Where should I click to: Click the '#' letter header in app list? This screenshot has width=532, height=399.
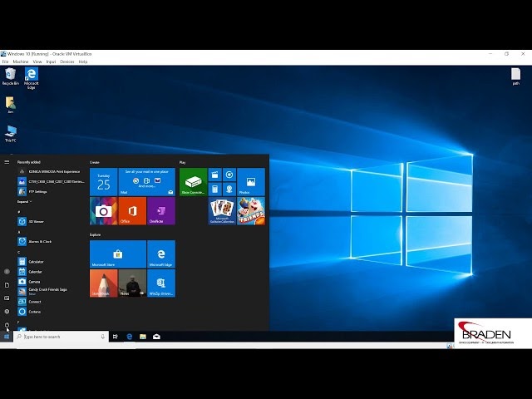coord(18,212)
